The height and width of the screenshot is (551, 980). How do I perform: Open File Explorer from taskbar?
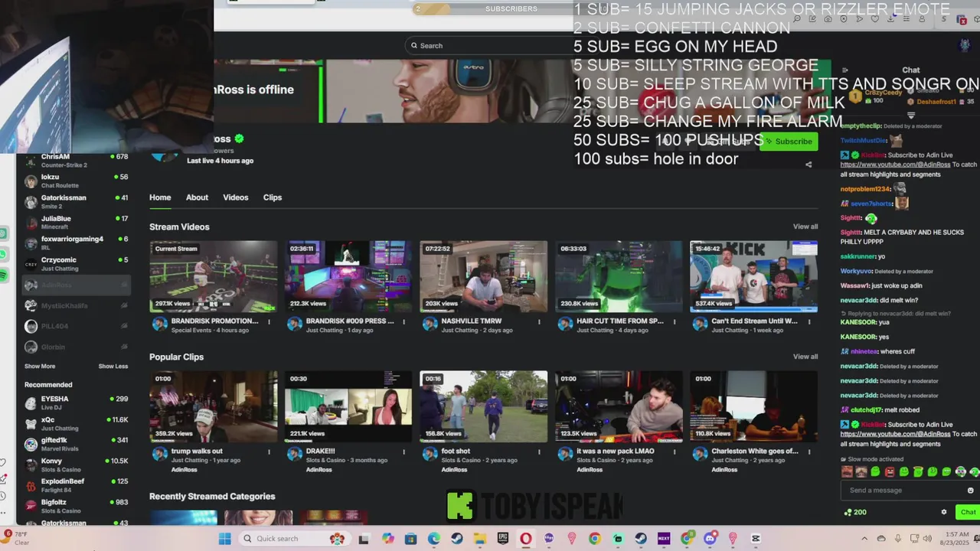tap(479, 539)
